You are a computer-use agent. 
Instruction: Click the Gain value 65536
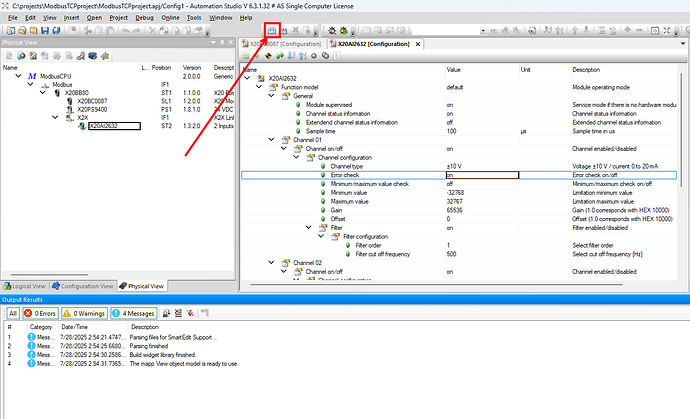[x=454, y=210]
